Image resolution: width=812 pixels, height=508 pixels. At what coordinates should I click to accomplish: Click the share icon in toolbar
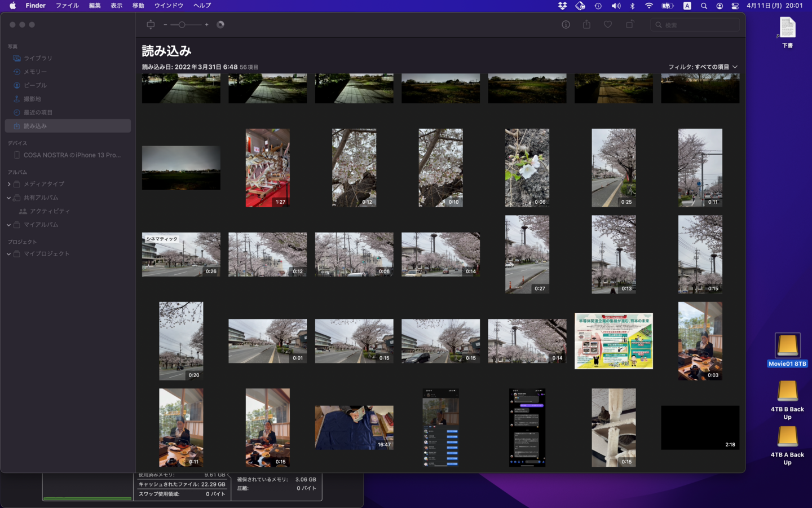click(x=586, y=25)
